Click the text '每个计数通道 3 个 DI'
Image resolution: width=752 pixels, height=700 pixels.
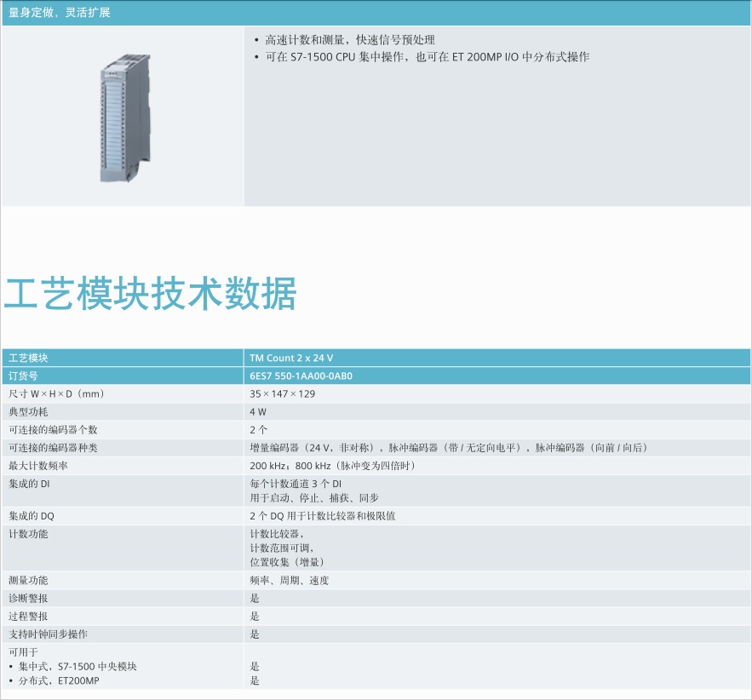click(296, 484)
